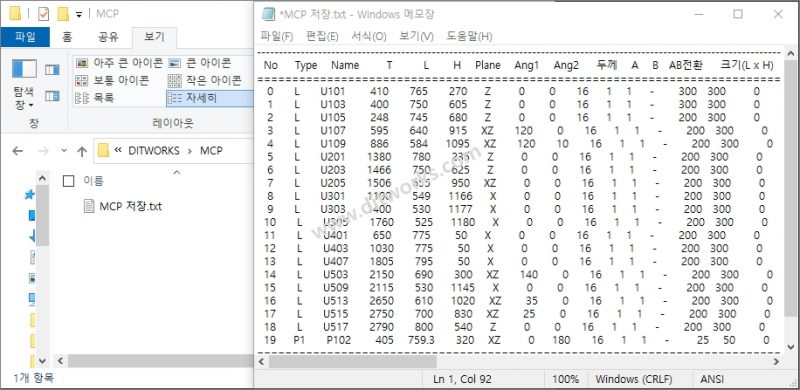Toggle the preview pane icon
Screen dimensions: 800x390
click(53, 70)
